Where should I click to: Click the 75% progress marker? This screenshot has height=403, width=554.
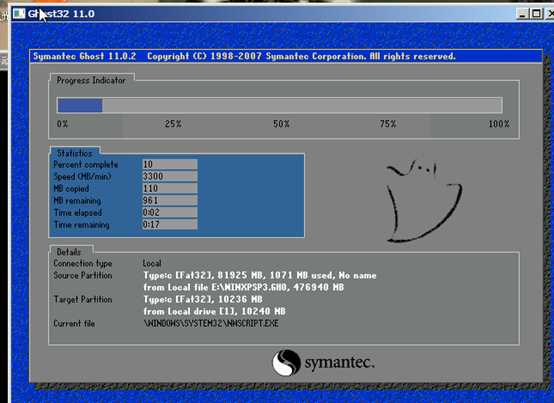click(x=388, y=124)
